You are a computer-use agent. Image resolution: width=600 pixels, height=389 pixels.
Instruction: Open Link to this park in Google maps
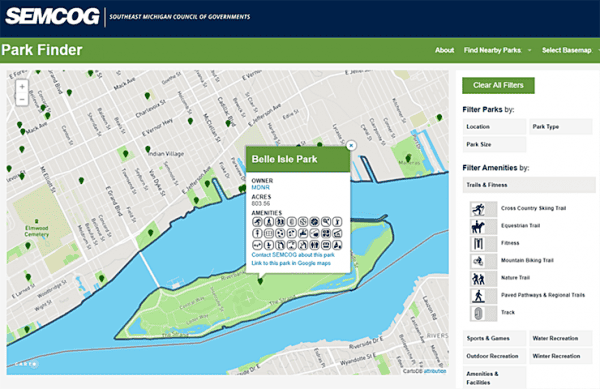[291, 263]
